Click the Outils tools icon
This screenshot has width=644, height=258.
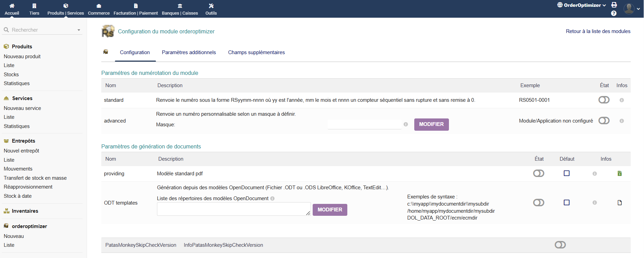click(x=211, y=6)
